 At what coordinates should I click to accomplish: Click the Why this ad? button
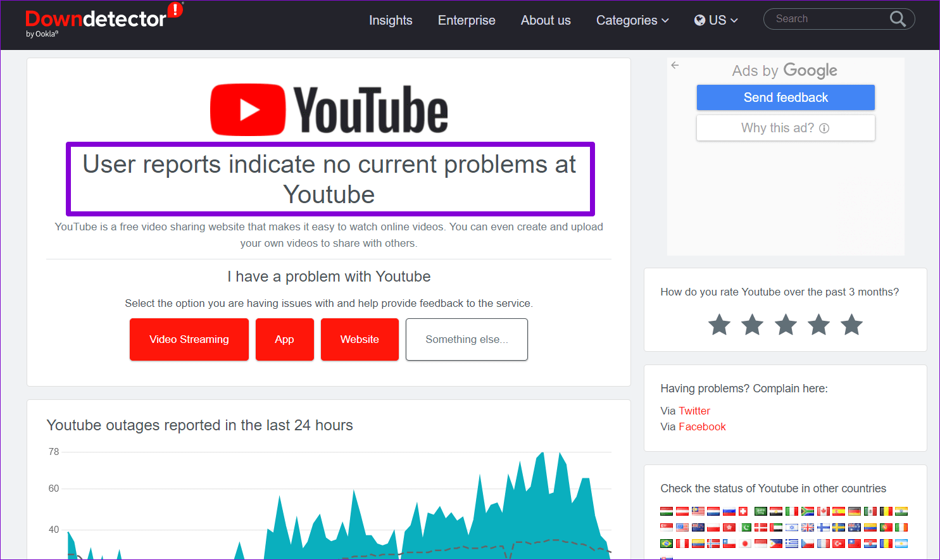[786, 128]
